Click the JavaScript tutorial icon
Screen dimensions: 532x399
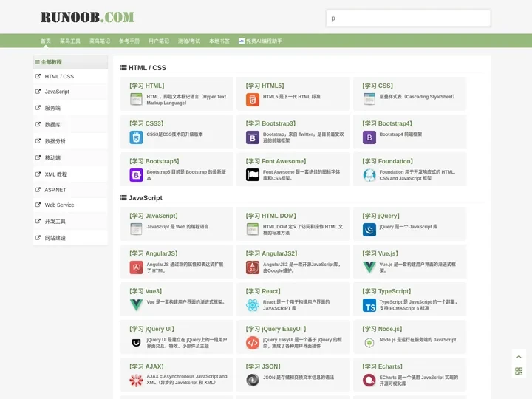click(x=136, y=230)
